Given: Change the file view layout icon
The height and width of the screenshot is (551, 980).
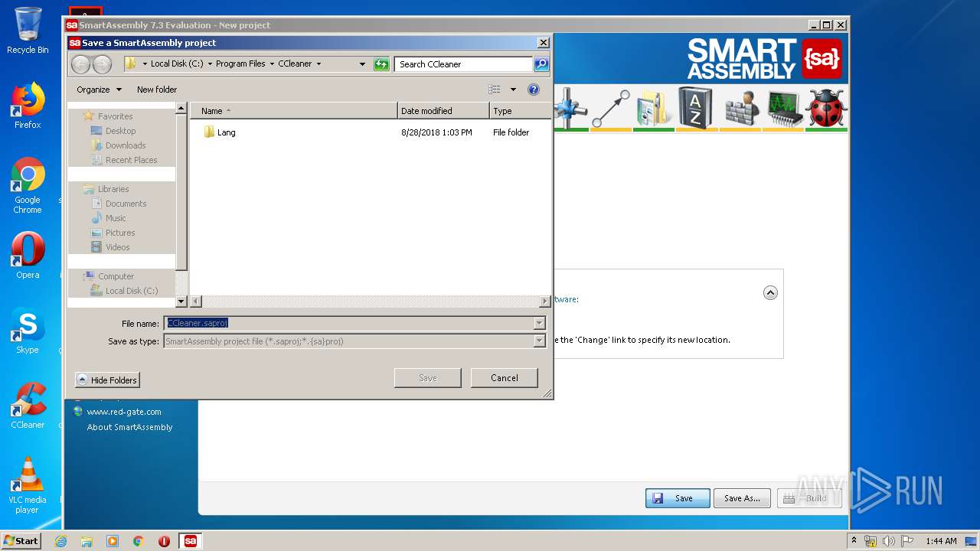Looking at the screenshot, I should click(495, 90).
